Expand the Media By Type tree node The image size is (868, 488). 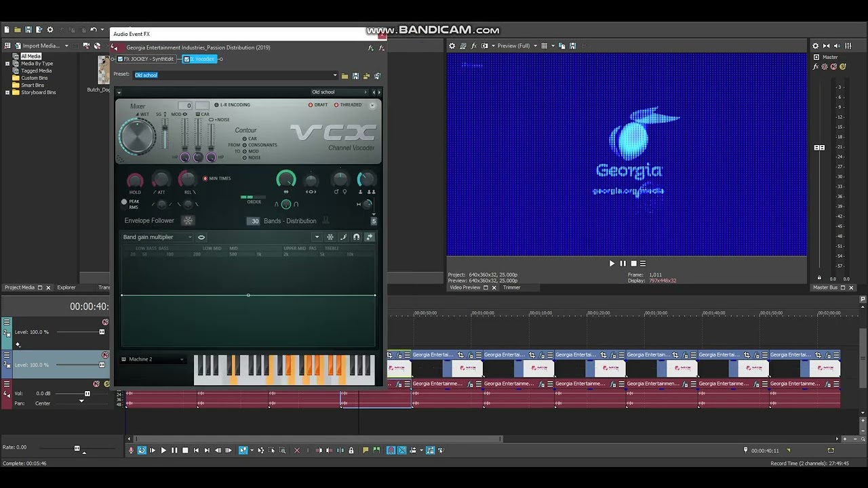pos(7,64)
